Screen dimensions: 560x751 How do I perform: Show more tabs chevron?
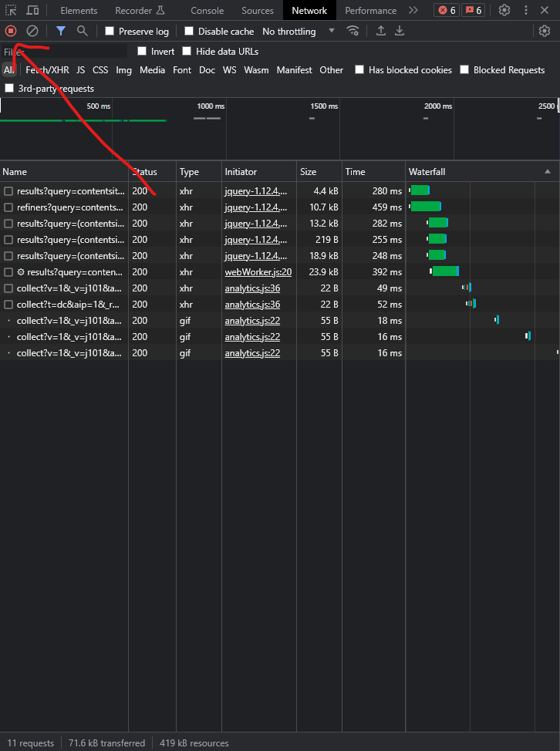tap(413, 10)
